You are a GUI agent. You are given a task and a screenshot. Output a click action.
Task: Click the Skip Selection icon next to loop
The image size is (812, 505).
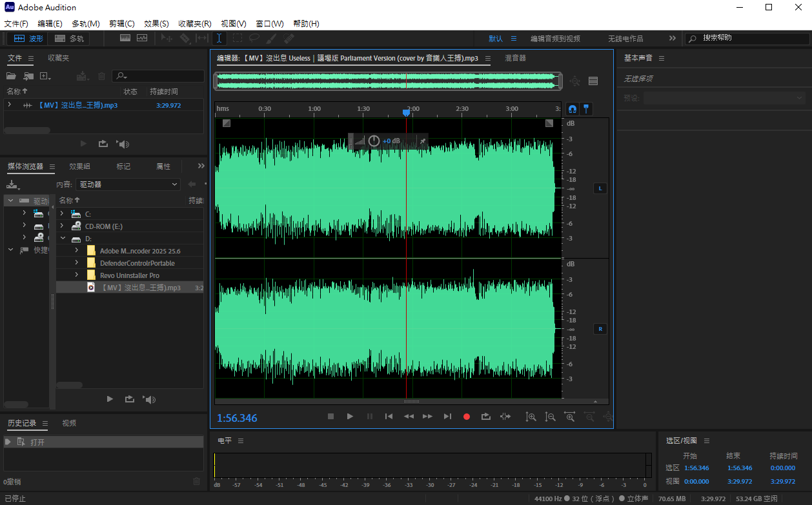click(505, 417)
